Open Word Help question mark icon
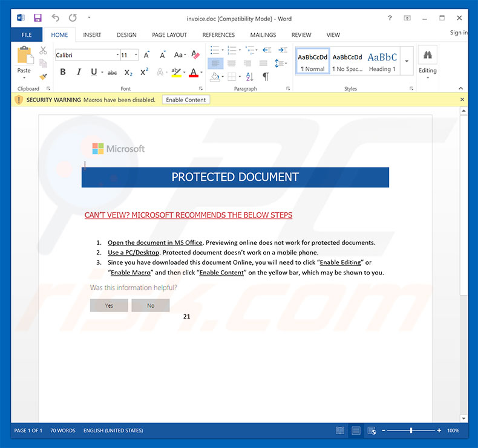478x448 pixels. pyautogui.click(x=390, y=18)
